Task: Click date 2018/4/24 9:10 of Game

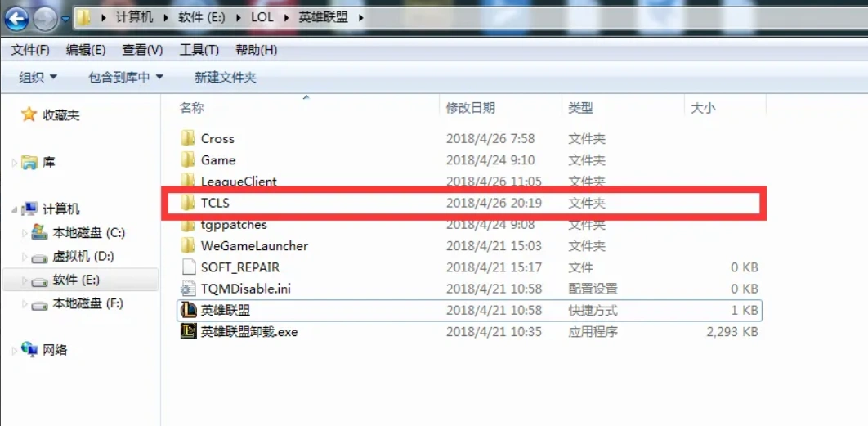Action: click(x=490, y=160)
